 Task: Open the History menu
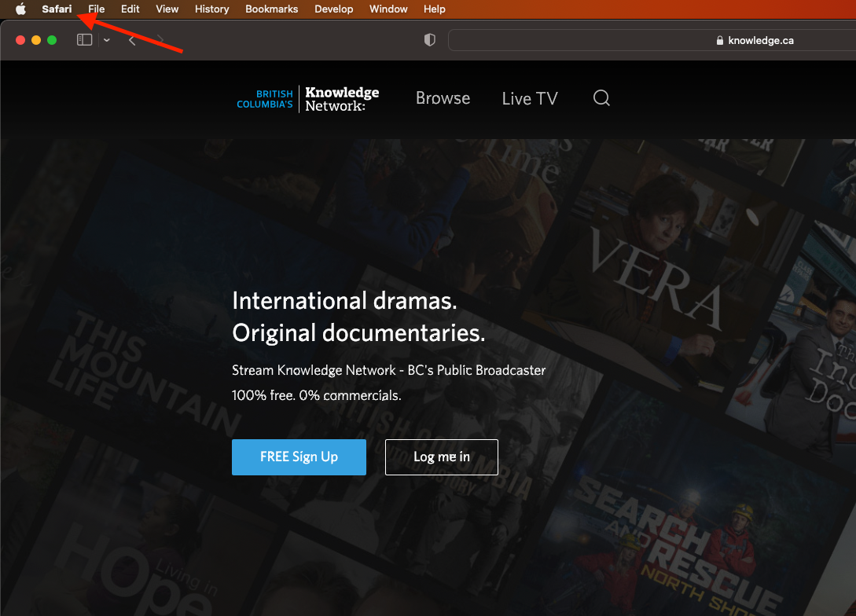(x=211, y=9)
